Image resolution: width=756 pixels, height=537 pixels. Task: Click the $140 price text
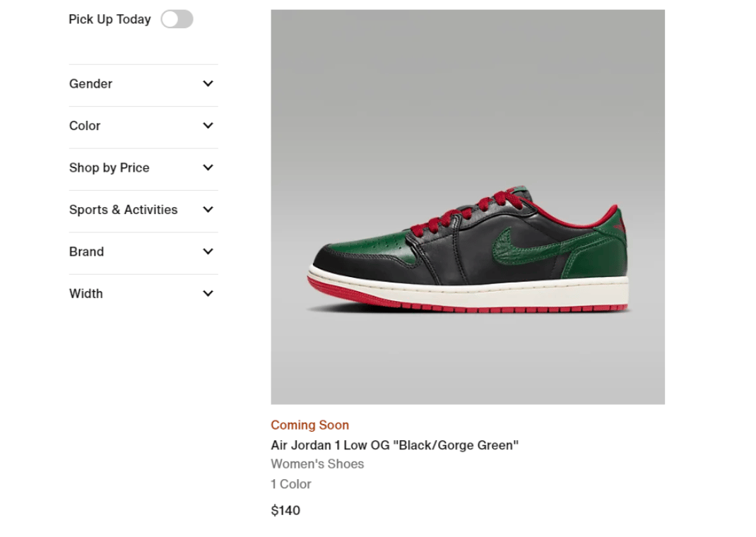[285, 510]
